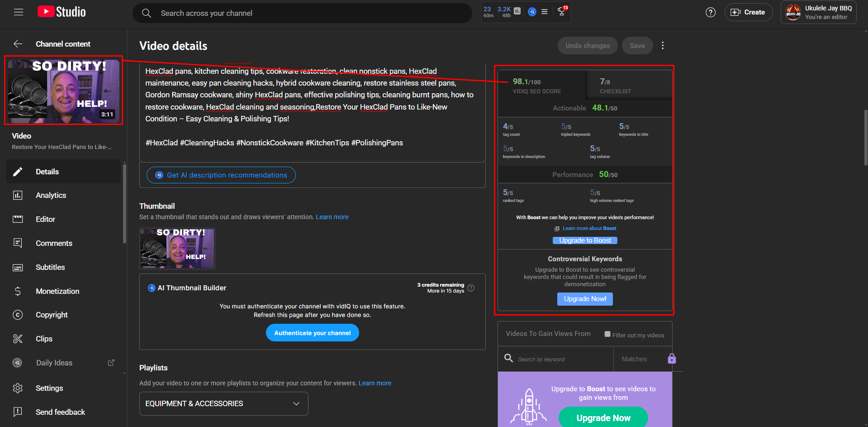Image resolution: width=868 pixels, height=427 pixels.
Task: Open the hamburger navigation menu
Action: 19,12
